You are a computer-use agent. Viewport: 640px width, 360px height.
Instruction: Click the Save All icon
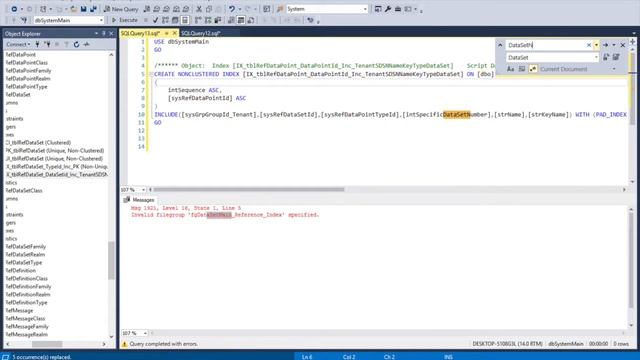pos(93,9)
